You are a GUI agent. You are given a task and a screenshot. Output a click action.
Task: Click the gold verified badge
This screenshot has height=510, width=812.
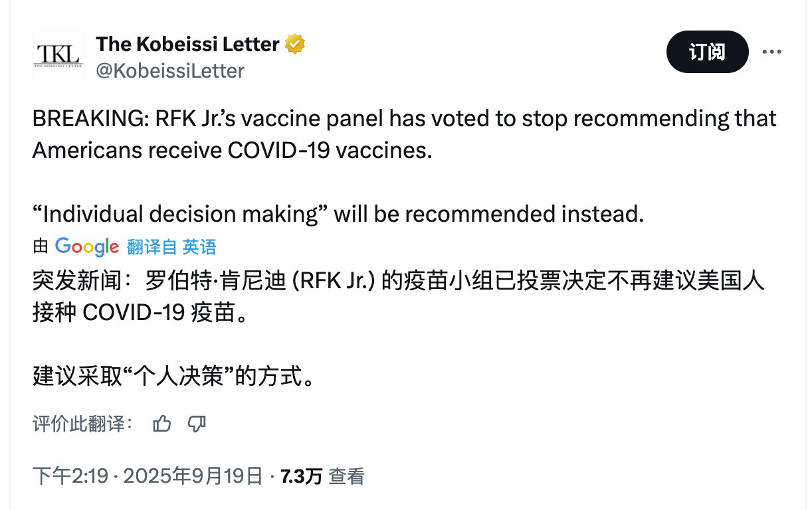pos(295,44)
